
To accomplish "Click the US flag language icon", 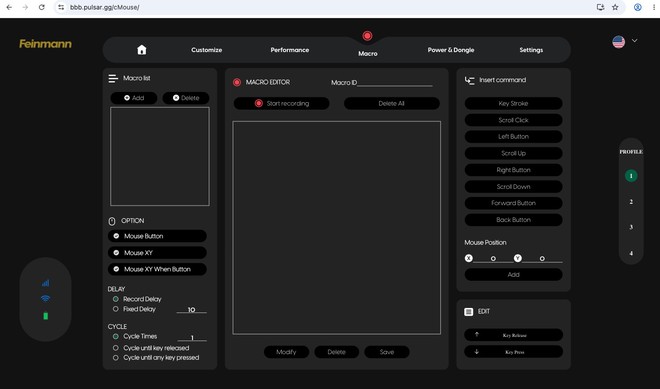I will click(x=618, y=42).
